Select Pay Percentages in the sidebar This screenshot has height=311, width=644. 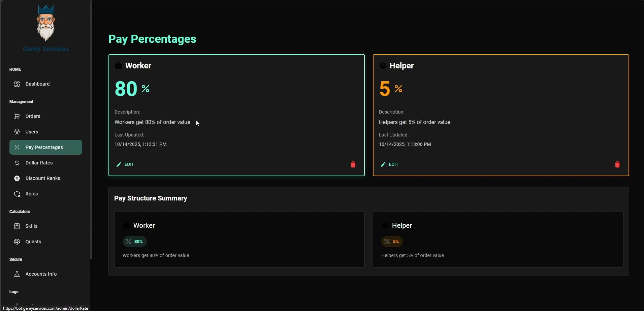(46, 147)
